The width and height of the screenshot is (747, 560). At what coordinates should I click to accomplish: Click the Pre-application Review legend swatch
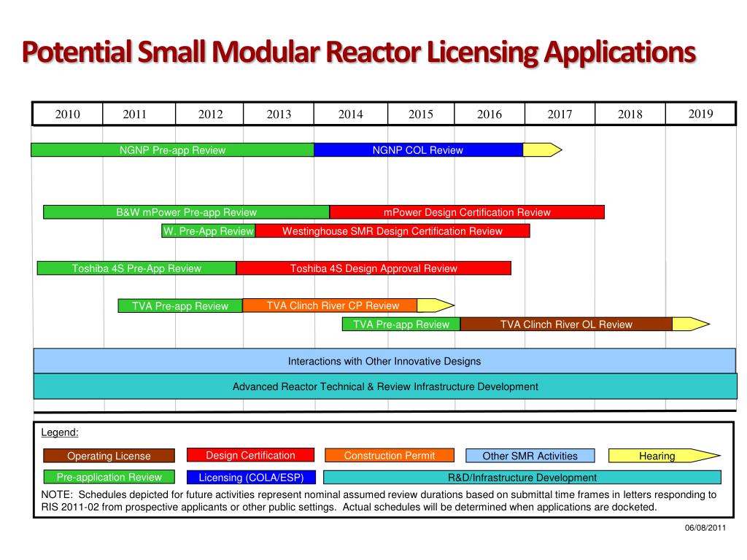[109, 477]
